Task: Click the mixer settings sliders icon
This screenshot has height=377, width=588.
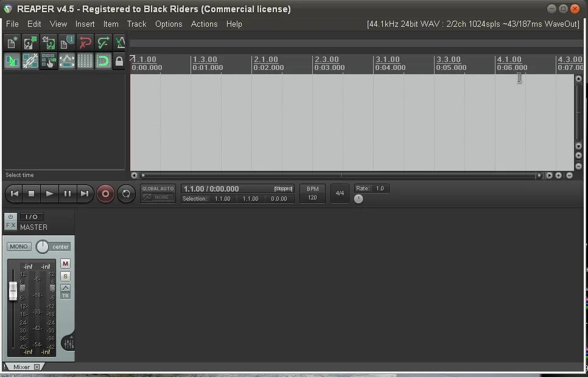Action: click(x=69, y=343)
